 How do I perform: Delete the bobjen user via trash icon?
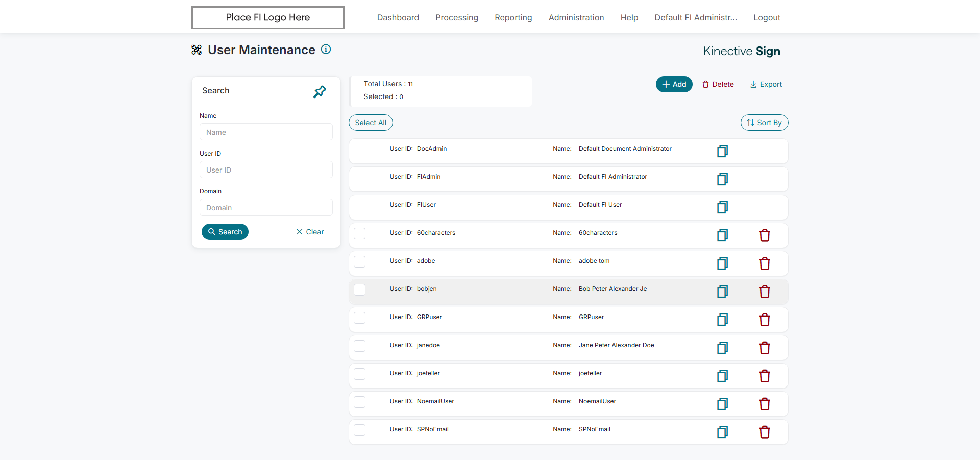coord(765,292)
